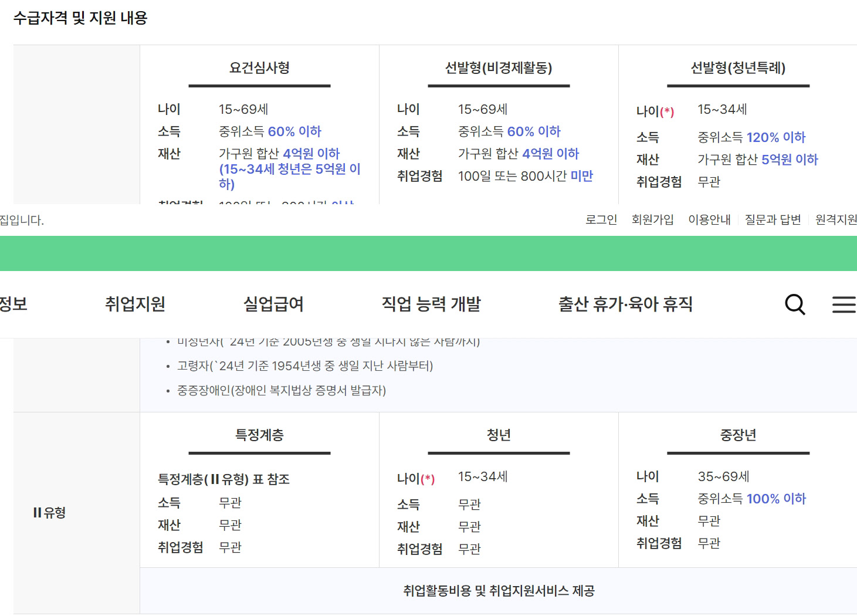Click the 요건심사형 column heading
Image resolution: width=857 pixels, height=616 pixels.
(259, 68)
